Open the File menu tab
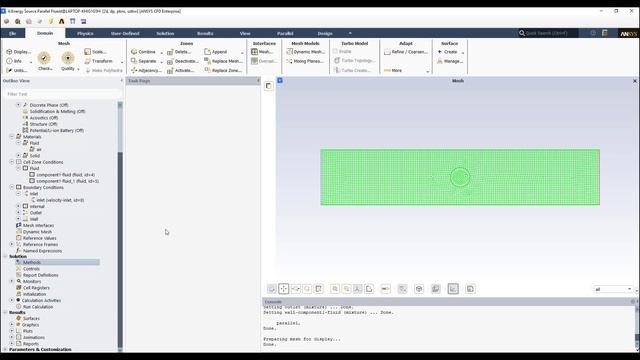This screenshot has height=360, width=640. pyautogui.click(x=13, y=33)
